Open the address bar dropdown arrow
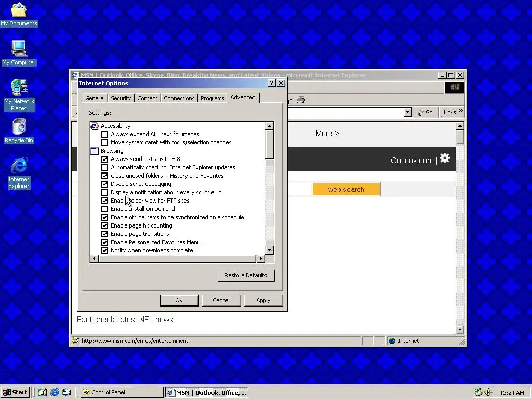 coord(408,112)
